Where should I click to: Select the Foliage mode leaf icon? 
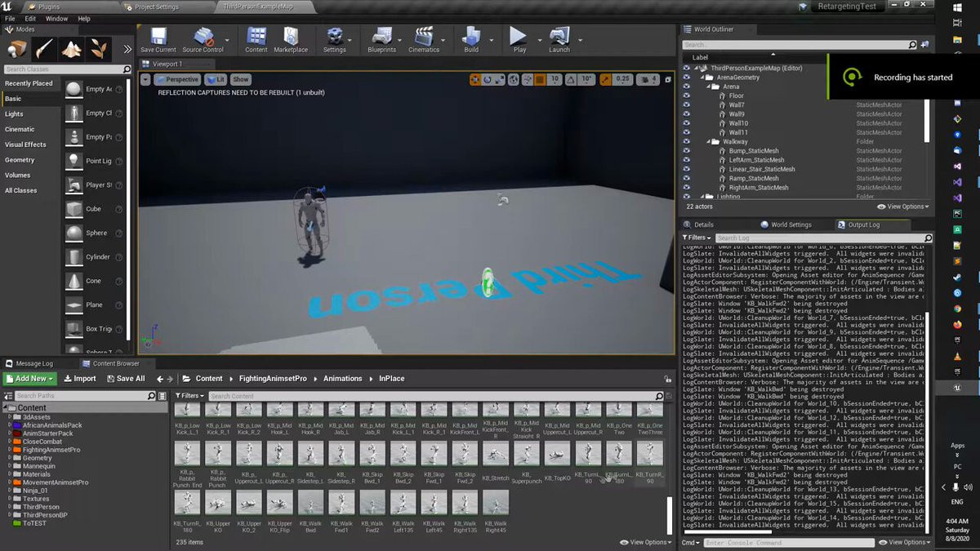pos(100,50)
